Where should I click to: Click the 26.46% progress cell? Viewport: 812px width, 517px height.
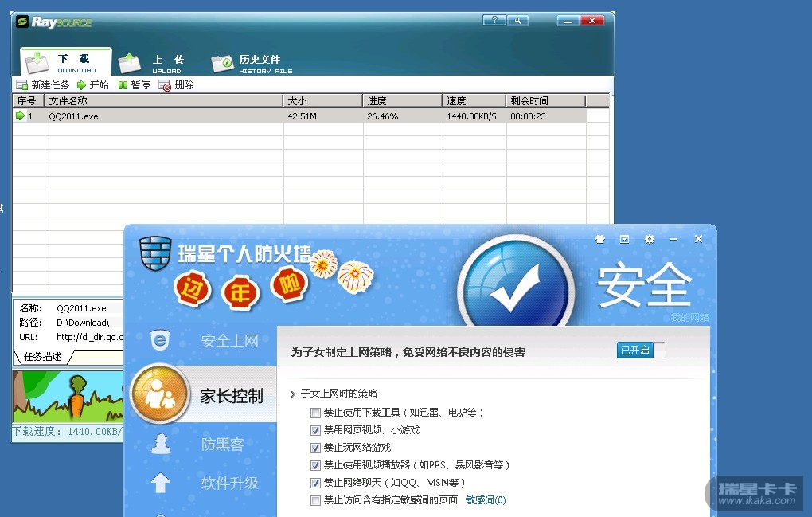click(382, 116)
